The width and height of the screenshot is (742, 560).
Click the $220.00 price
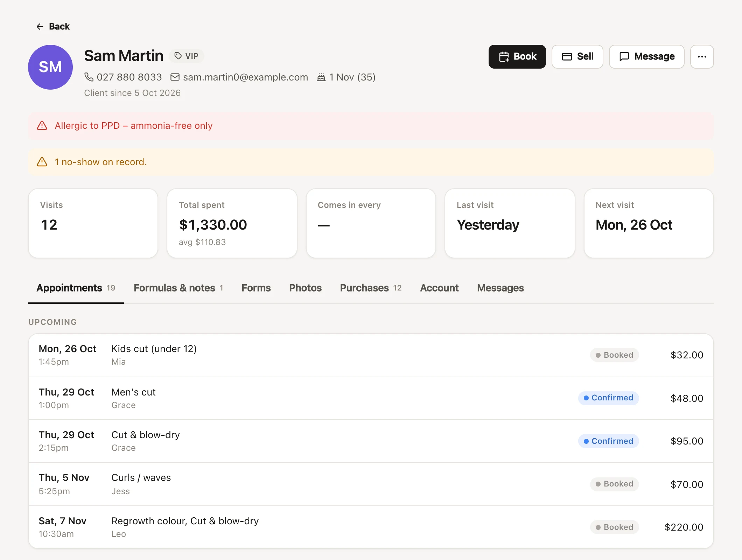(x=684, y=527)
